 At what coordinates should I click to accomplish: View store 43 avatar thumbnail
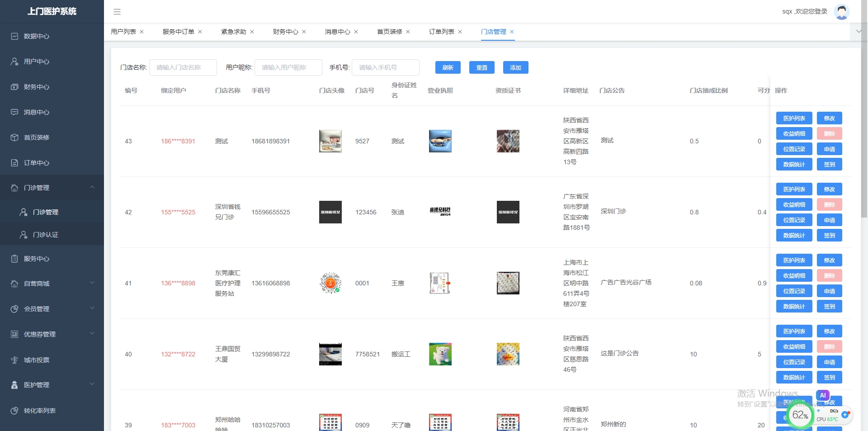[330, 141]
